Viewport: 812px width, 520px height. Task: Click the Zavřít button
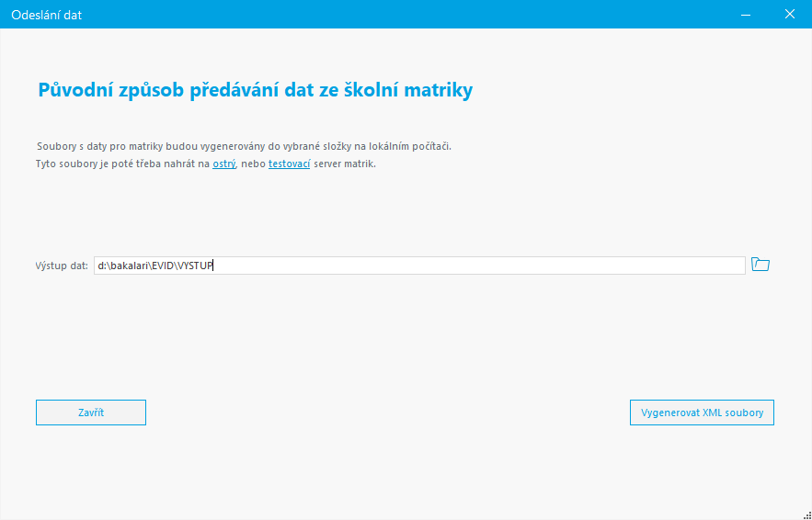pos(91,413)
